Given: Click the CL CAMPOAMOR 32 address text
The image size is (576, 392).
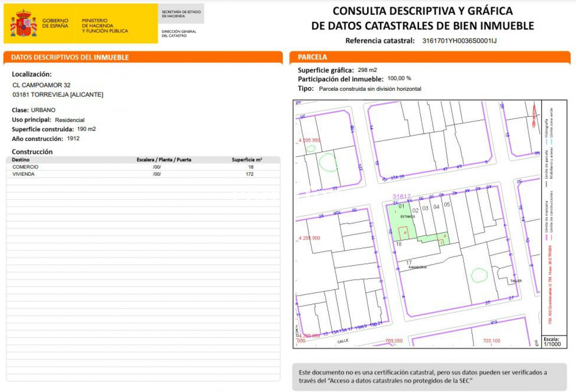Looking at the screenshot, I should tap(41, 85).
